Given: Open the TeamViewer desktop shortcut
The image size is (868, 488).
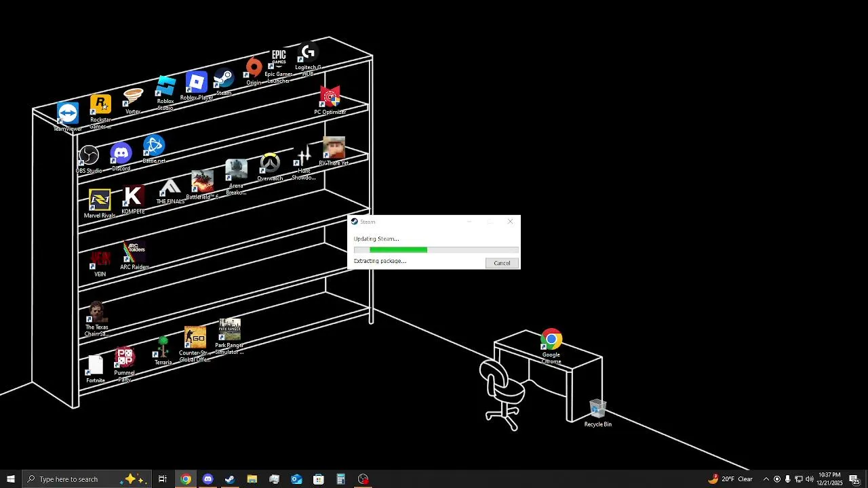Looking at the screenshot, I should [67, 117].
